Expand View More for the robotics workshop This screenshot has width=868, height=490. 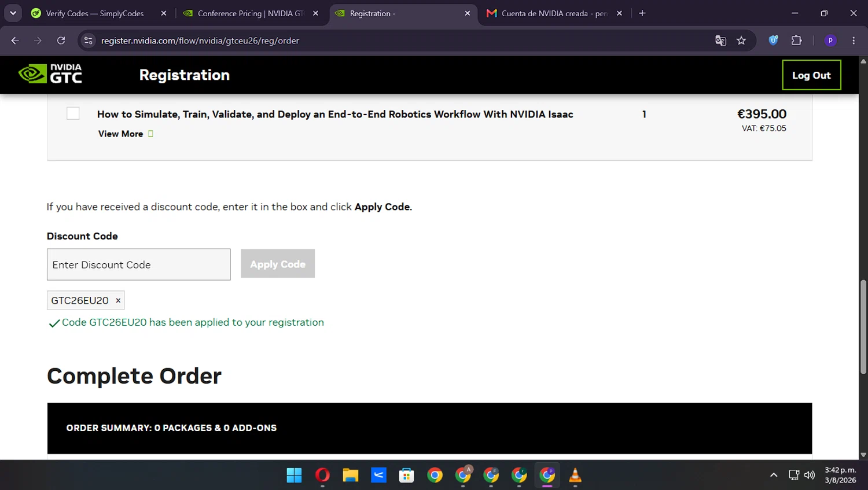[x=126, y=134]
